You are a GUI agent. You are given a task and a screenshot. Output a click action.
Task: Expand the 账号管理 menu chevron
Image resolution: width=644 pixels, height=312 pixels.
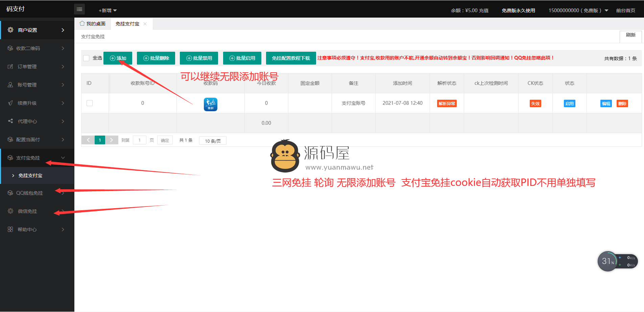tap(63, 85)
